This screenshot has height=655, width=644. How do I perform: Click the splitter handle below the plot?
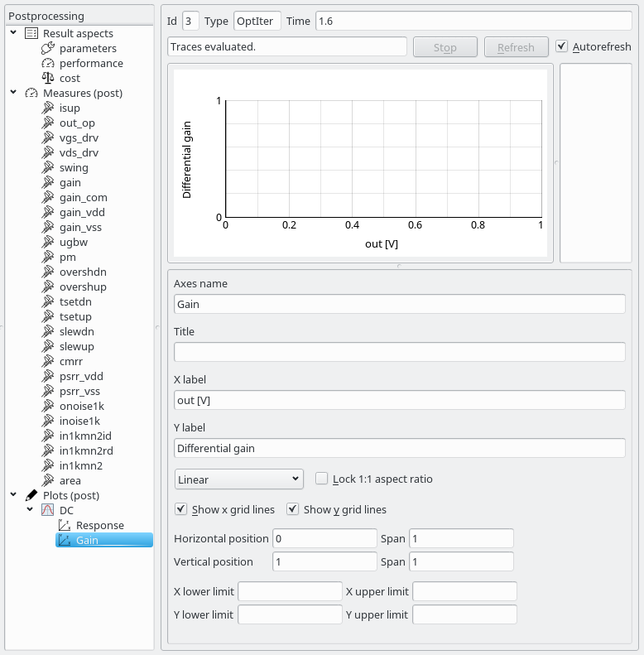399,266
